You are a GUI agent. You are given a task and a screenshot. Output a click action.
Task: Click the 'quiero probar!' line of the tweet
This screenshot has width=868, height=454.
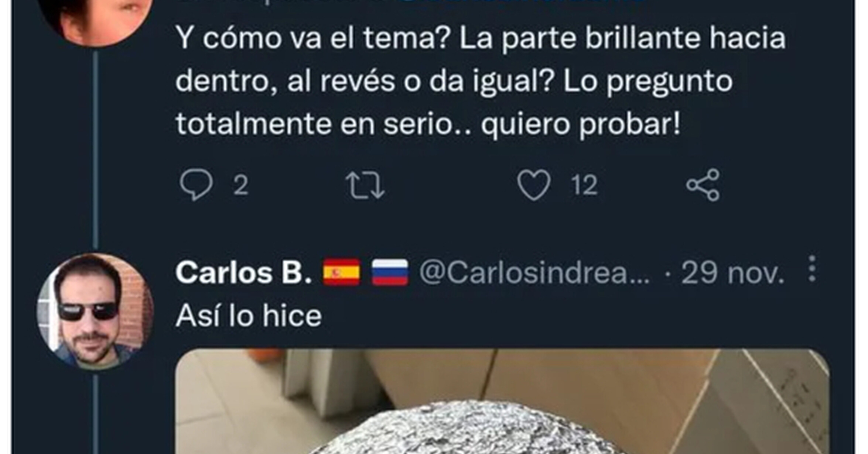pos(580,124)
